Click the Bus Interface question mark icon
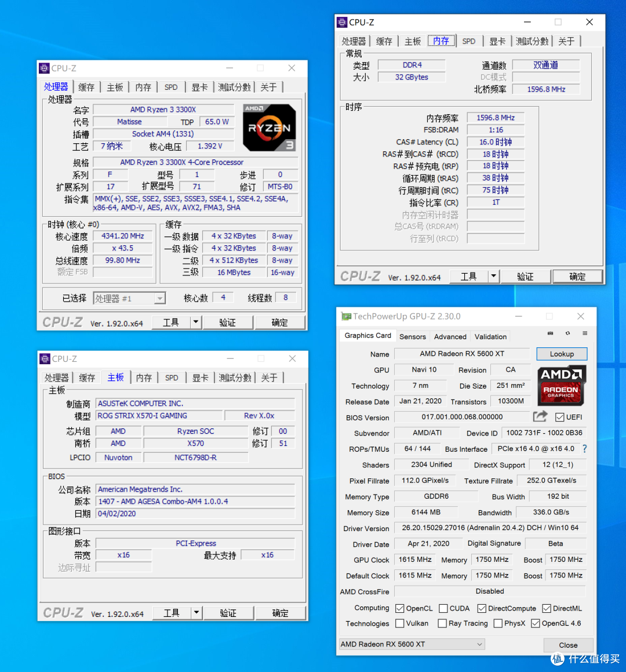The width and height of the screenshot is (626, 672). [x=585, y=449]
